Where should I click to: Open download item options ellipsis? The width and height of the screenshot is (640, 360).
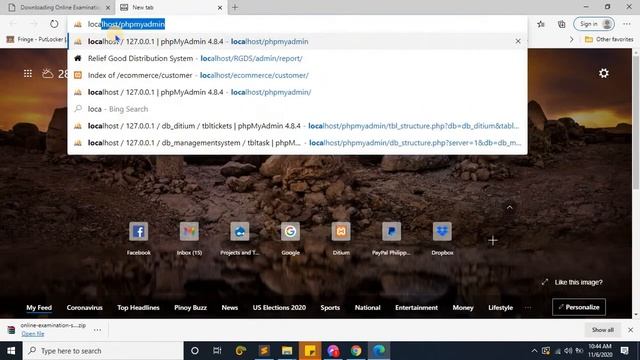coord(97,329)
